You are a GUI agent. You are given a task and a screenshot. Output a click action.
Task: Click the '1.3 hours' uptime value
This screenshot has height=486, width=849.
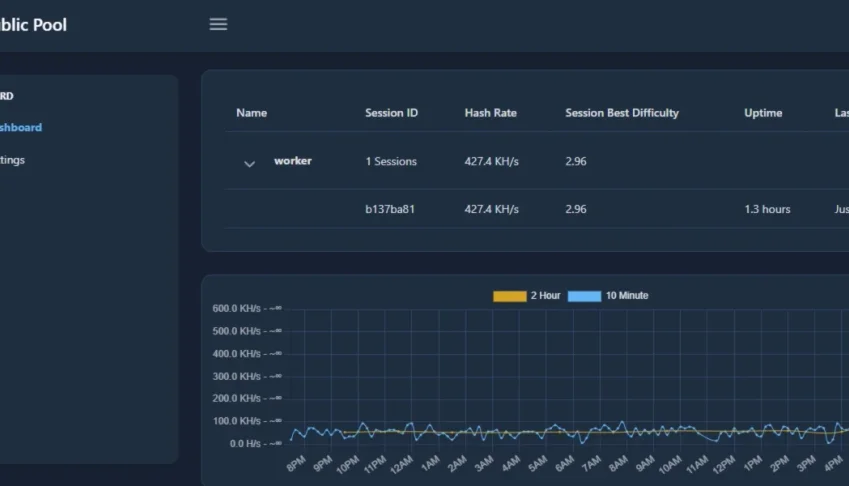click(x=767, y=209)
